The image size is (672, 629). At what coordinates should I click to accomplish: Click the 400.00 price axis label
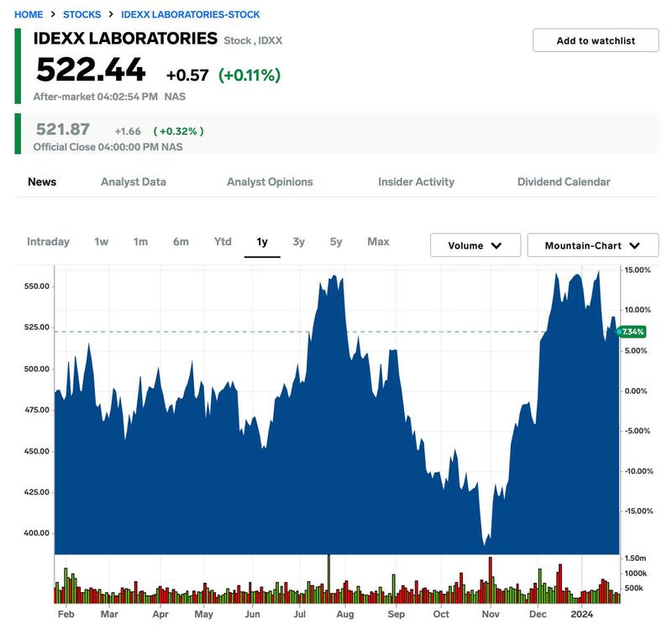[37, 533]
